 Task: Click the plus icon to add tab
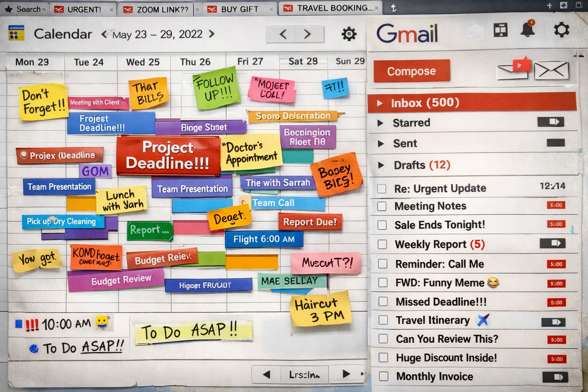549,5
